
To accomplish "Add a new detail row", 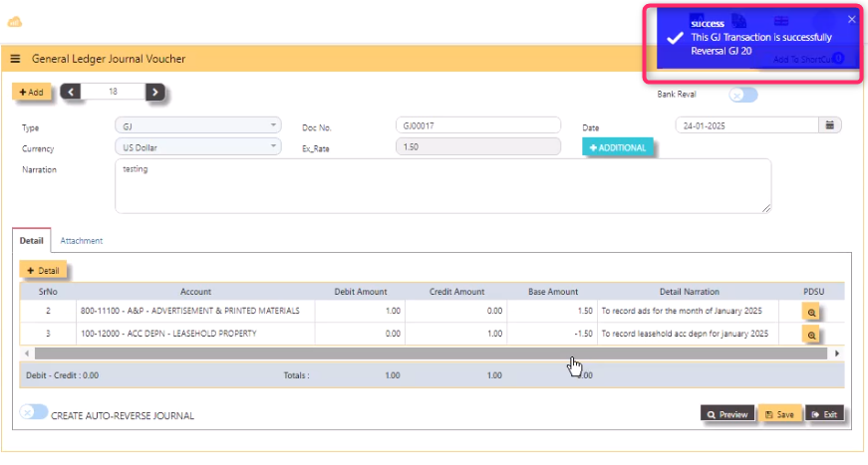I will 43,271.
